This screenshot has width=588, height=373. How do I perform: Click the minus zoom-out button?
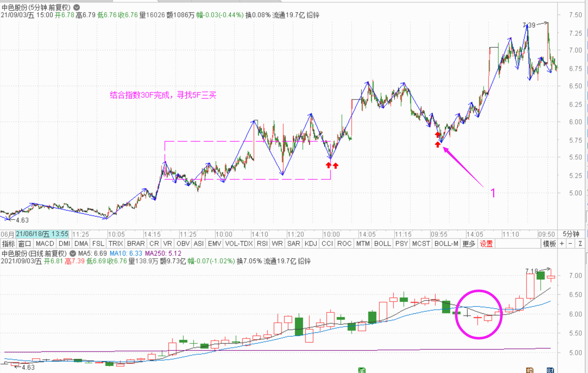coord(571,244)
